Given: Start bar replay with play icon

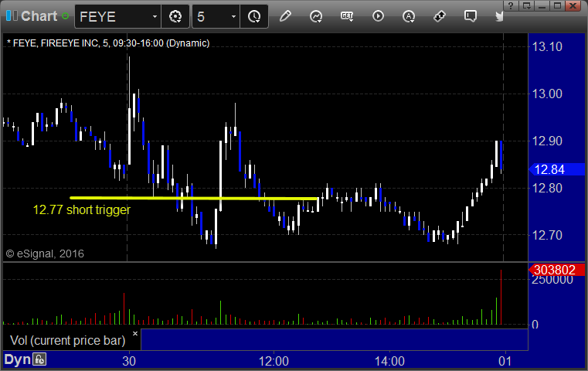Looking at the screenshot, I should point(378,16).
